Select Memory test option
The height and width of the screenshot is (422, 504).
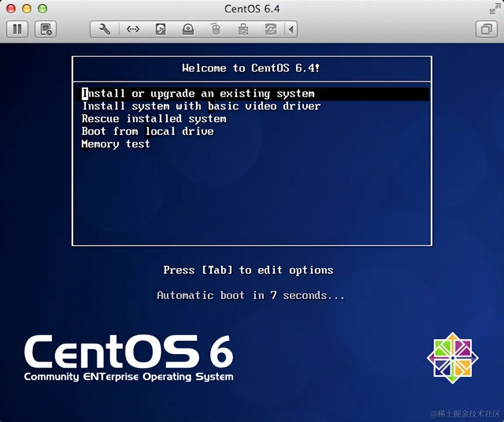[x=115, y=144]
